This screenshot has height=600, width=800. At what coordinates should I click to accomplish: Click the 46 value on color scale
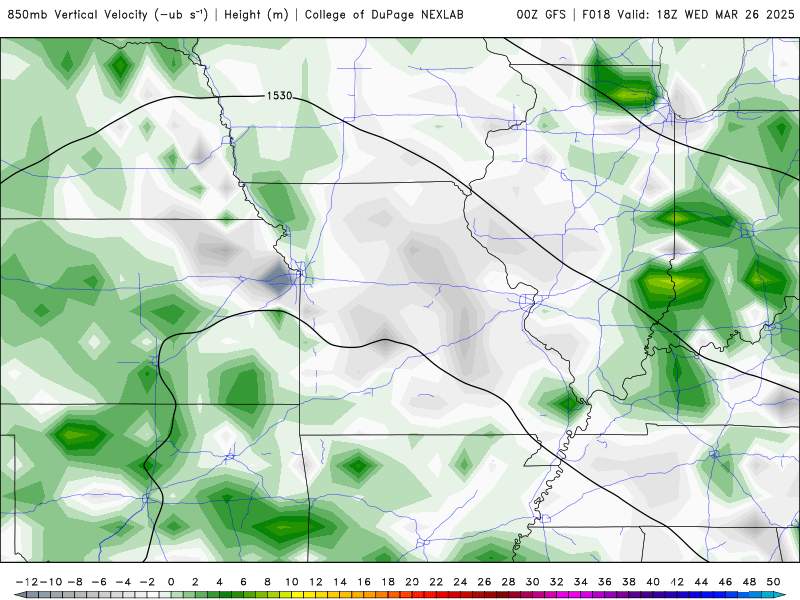click(x=725, y=582)
